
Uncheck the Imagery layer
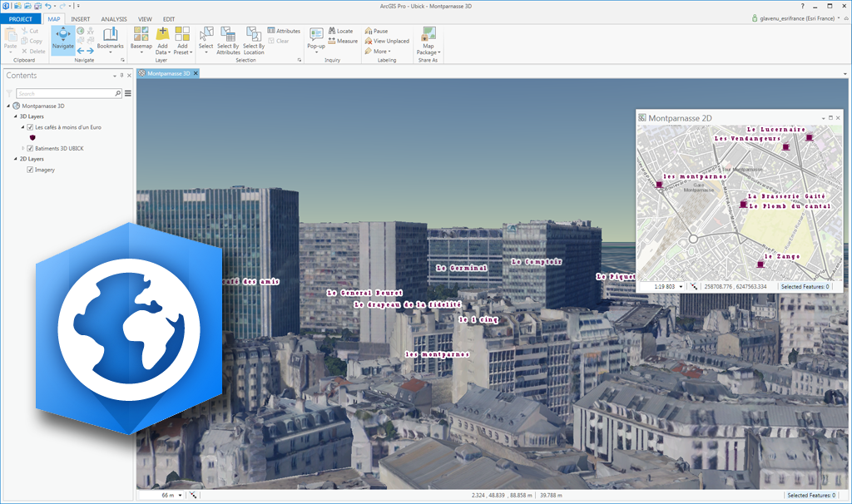click(x=30, y=170)
